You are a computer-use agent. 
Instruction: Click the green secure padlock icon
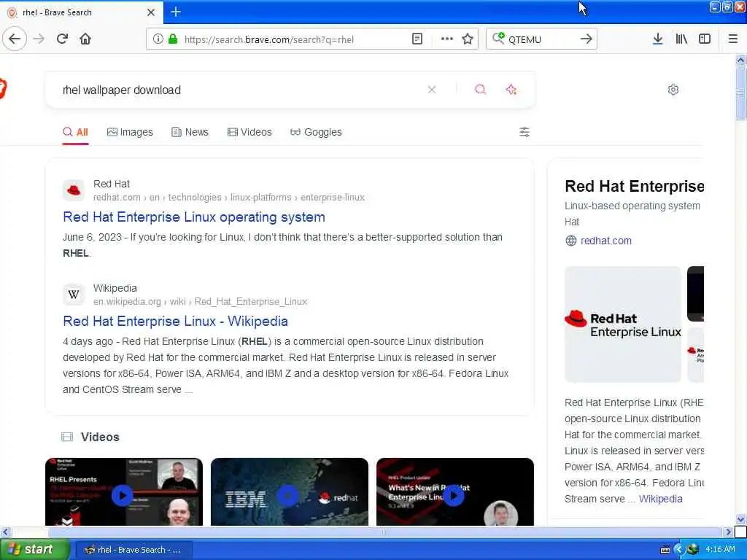point(173,39)
